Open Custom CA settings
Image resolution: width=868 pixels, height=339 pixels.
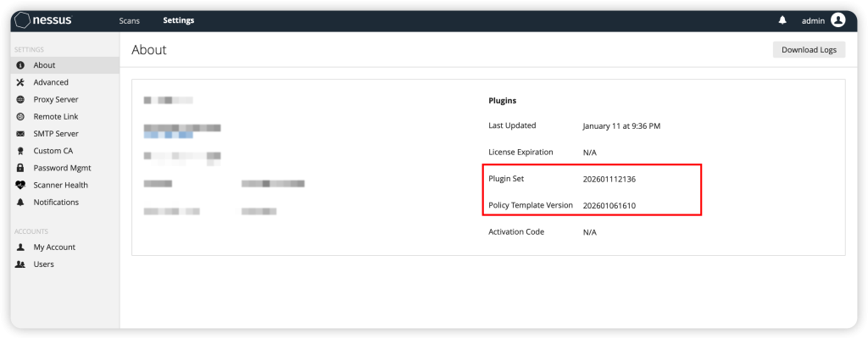(64, 151)
